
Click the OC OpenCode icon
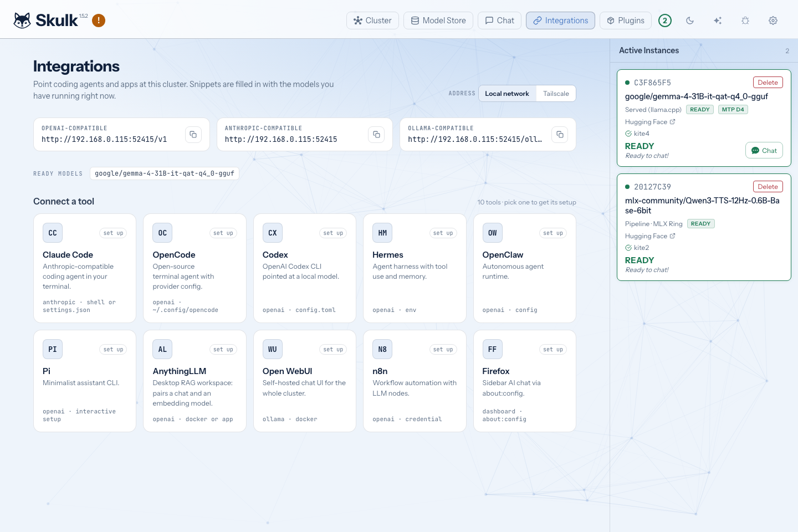coord(162,233)
